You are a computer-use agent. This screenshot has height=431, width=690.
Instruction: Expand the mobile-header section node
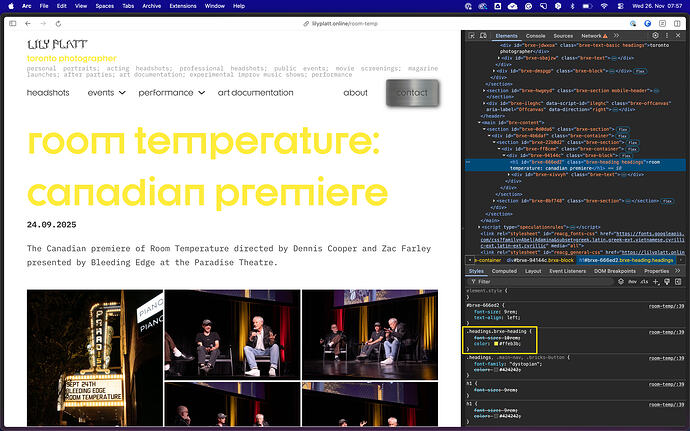(484, 90)
